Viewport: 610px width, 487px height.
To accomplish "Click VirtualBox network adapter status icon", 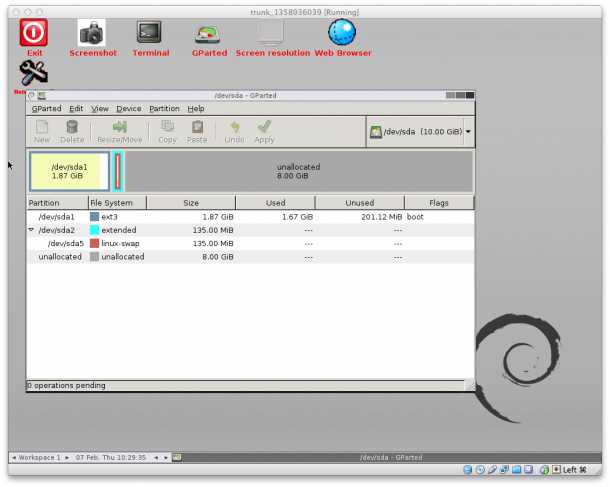I will 504,469.
